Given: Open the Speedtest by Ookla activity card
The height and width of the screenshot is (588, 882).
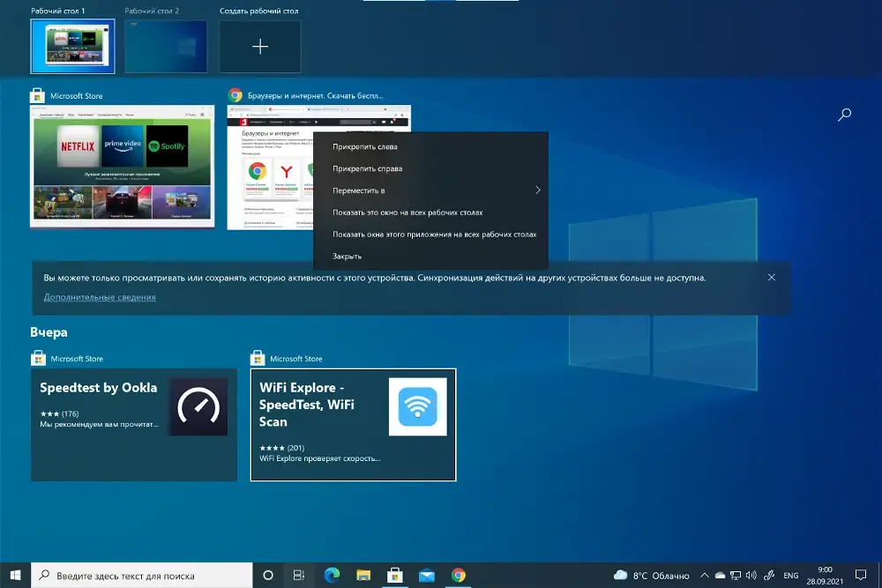Looking at the screenshot, I should tap(134, 424).
